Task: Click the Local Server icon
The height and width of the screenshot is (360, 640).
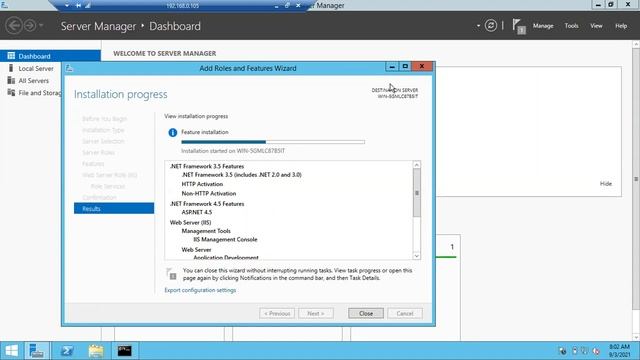Action: (x=11, y=68)
